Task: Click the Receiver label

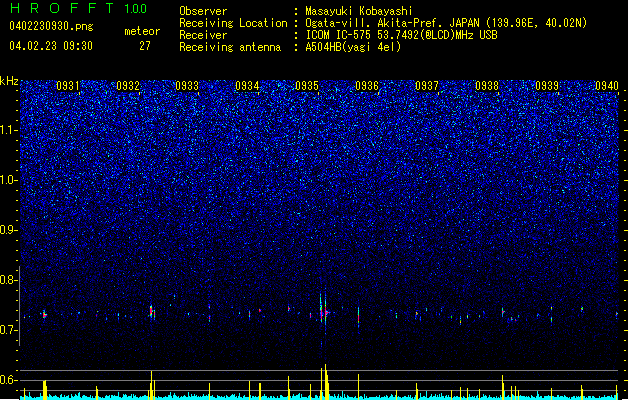Action: [203, 35]
